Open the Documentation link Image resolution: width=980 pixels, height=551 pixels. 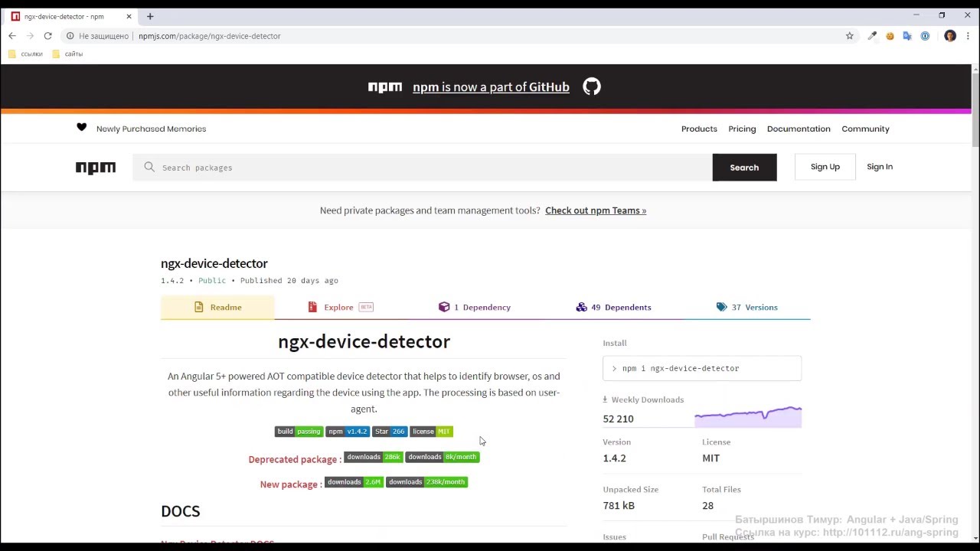click(799, 129)
